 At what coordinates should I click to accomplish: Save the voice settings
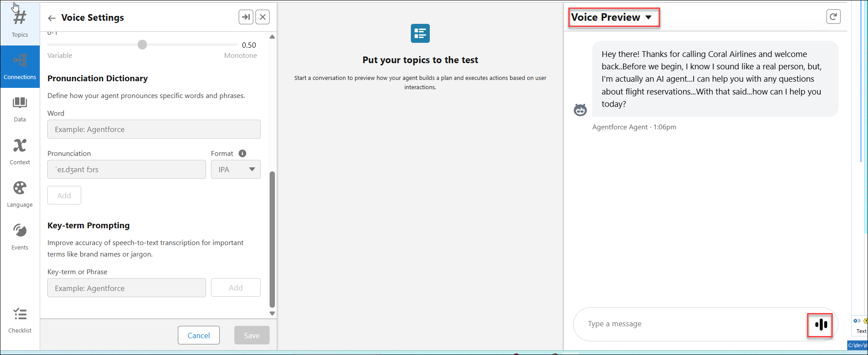coord(252,335)
